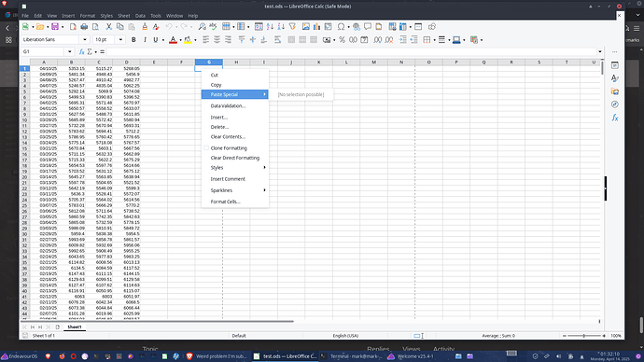
Task: Open the Find and Replace tool
Action: point(203,27)
